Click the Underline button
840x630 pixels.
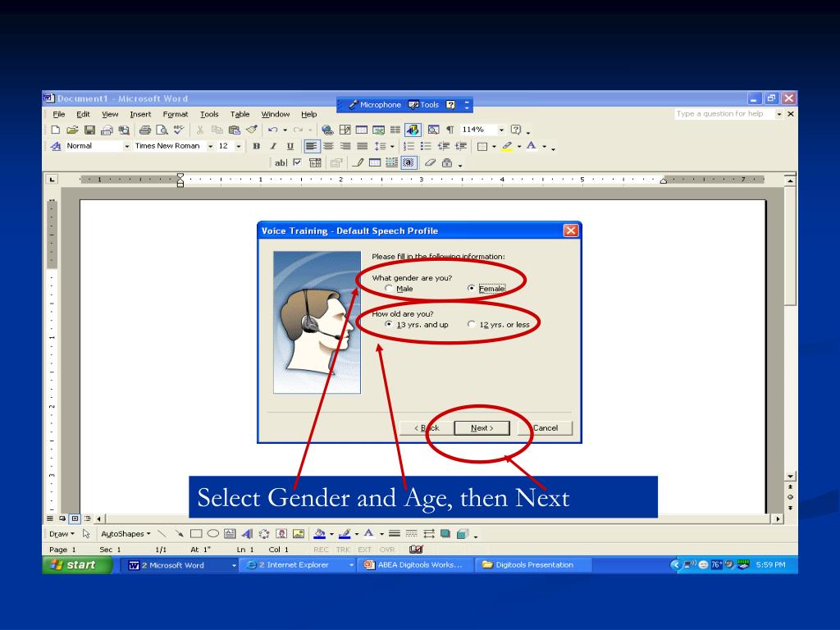pos(290,146)
